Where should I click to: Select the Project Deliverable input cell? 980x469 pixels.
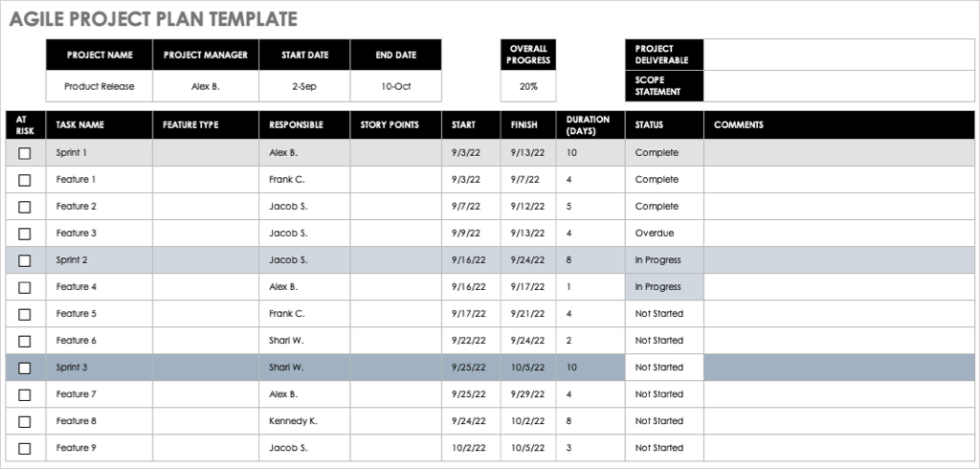point(839,55)
